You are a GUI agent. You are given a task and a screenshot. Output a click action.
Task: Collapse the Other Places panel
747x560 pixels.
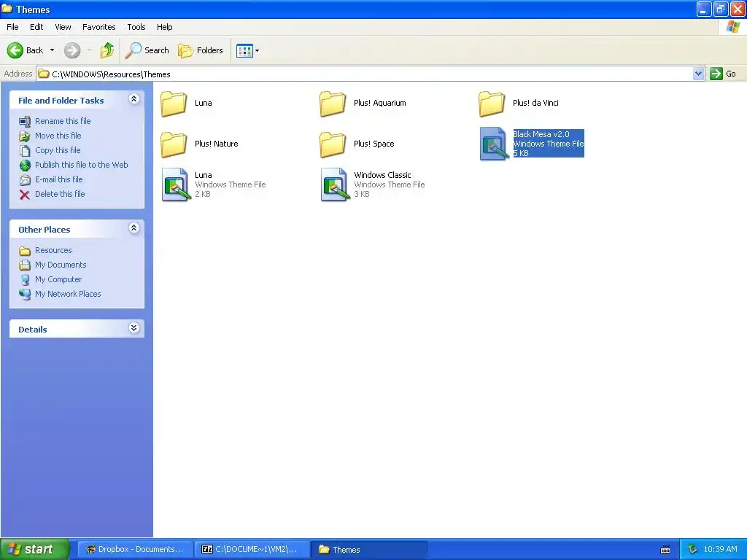134,228
